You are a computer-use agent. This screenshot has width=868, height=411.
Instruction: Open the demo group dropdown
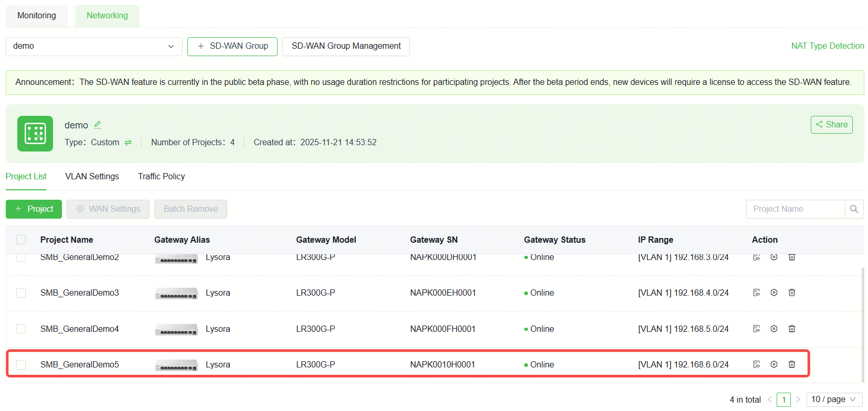tap(94, 46)
